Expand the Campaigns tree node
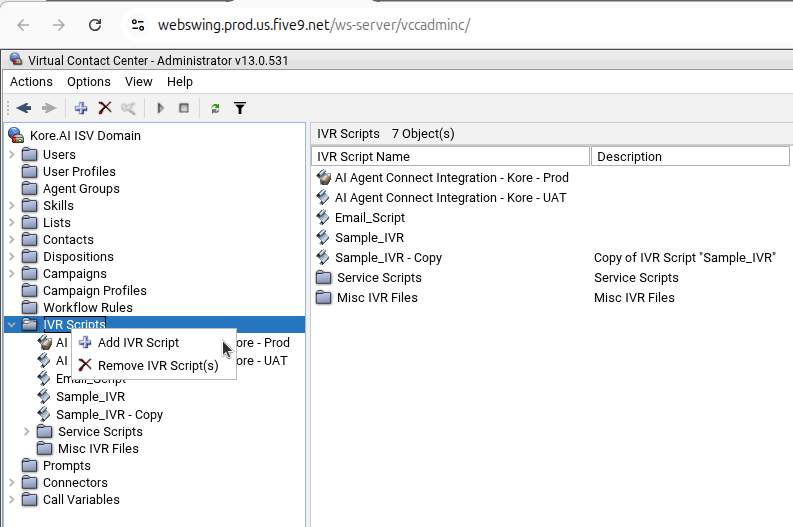This screenshot has width=793, height=527. coord(12,273)
